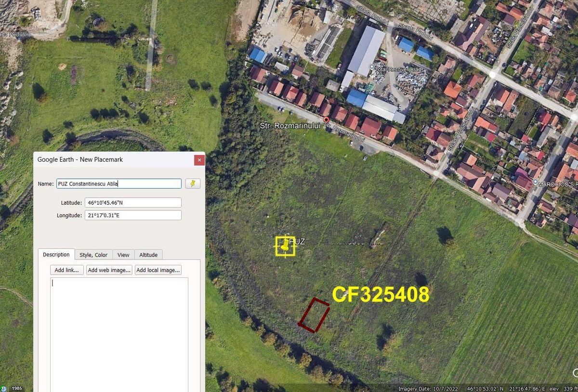Close the New Placemark dialog
This screenshot has height=392, width=578.
coord(199,159)
